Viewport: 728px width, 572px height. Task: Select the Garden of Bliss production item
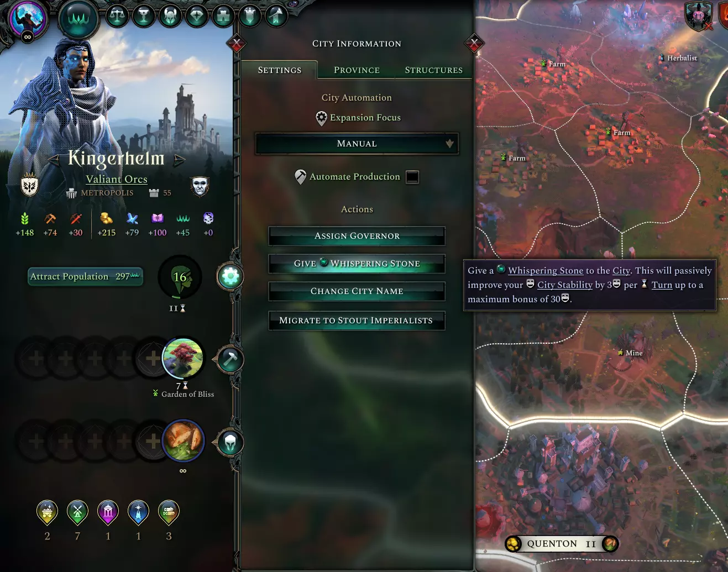point(183,358)
